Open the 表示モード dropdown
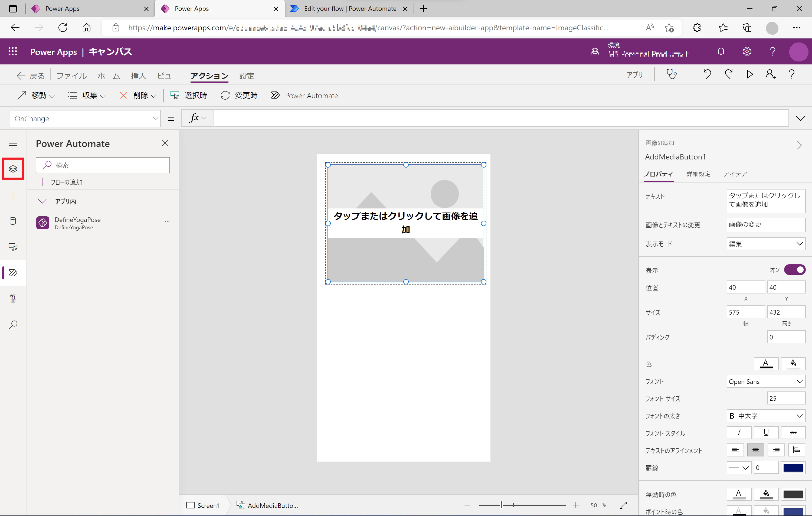Image resolution: width=812 pixels, height=516 pixels. point(766,244)
